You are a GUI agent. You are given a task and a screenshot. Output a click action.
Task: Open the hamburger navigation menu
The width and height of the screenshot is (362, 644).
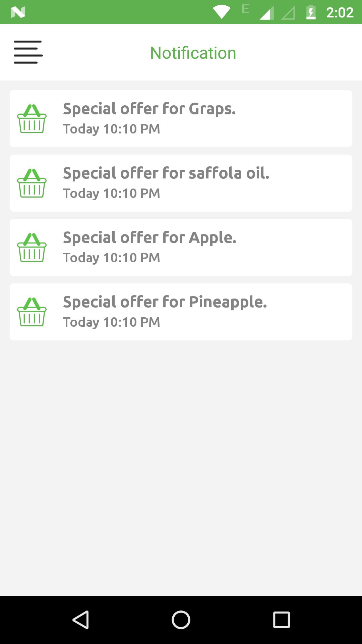coord(28,52)
